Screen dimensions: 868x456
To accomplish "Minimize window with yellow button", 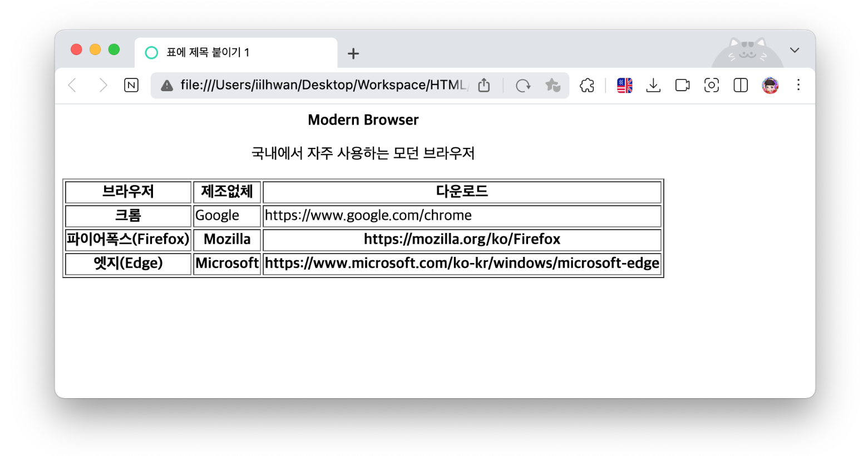I will click(95, 49).
